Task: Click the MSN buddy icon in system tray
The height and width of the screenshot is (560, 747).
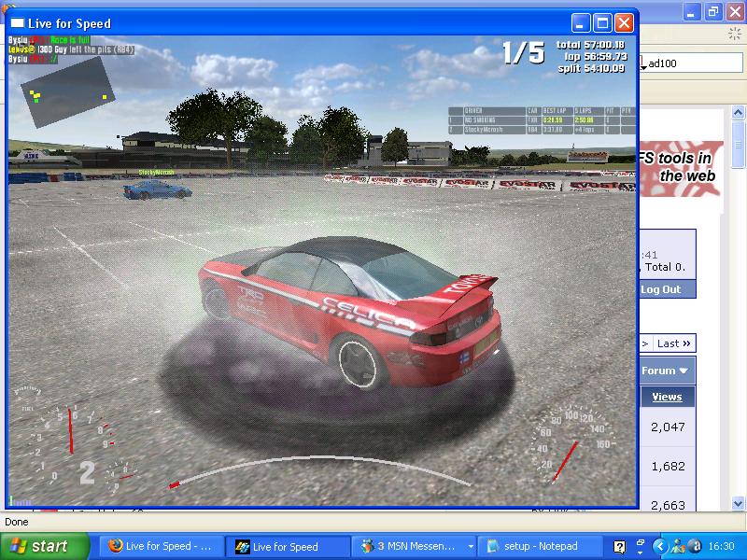Action: tap(676, 546)
